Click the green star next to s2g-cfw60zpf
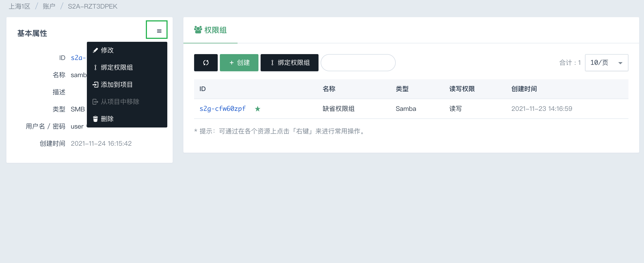644x263 pixels. [x=257, y=109]
